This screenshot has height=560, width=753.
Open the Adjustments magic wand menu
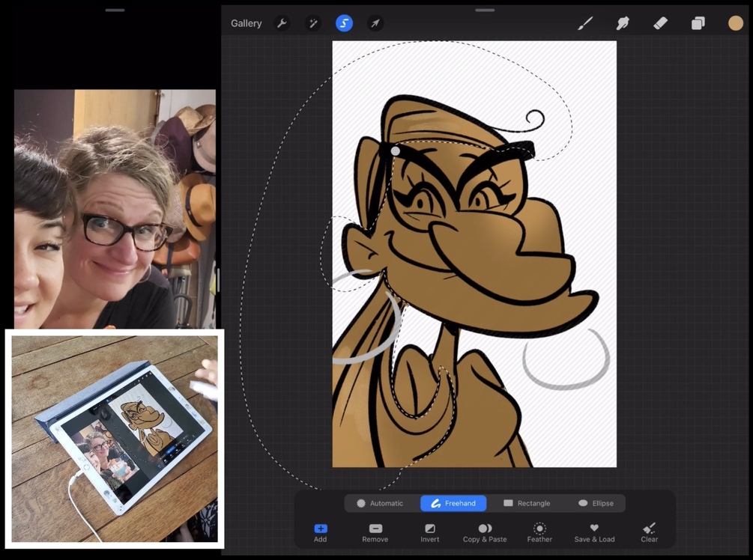[313, 23]
